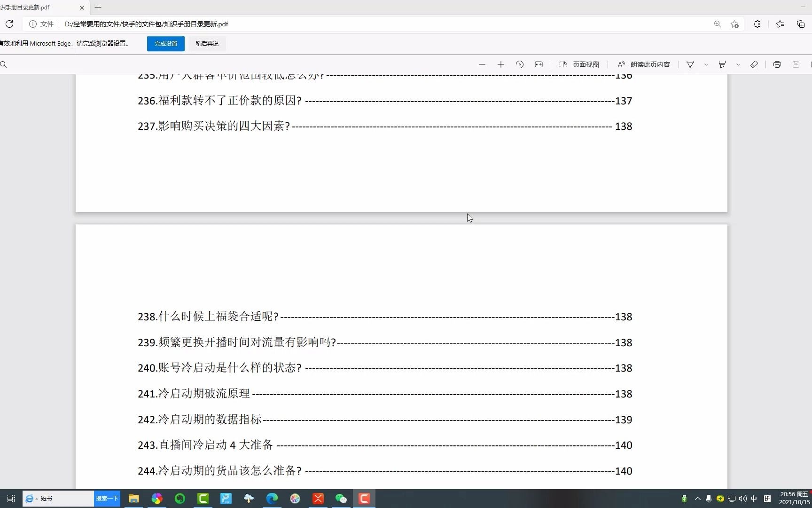The image size is (812, 508).
Task: Zoom in on the PDF document
Action: (501, 64)
